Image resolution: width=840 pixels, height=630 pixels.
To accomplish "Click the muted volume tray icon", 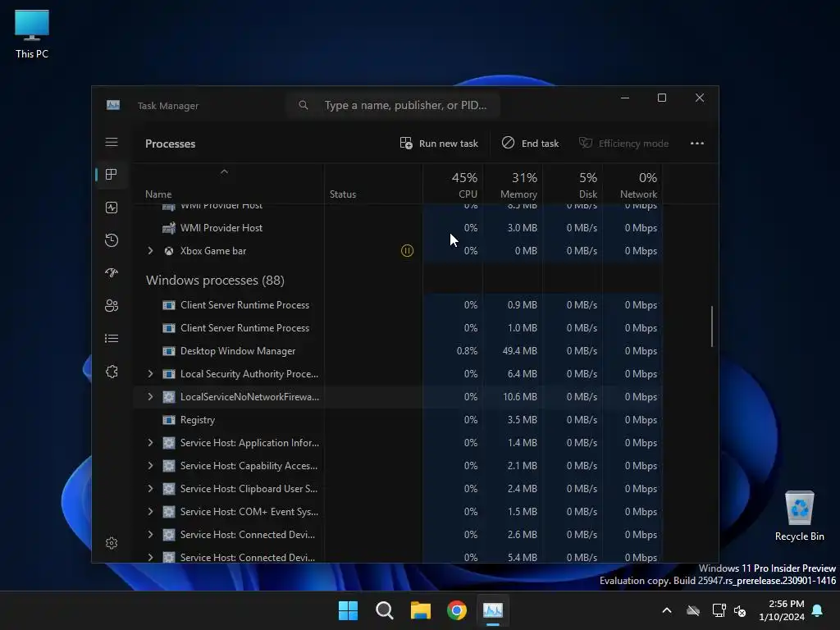I will pos(740,610).
